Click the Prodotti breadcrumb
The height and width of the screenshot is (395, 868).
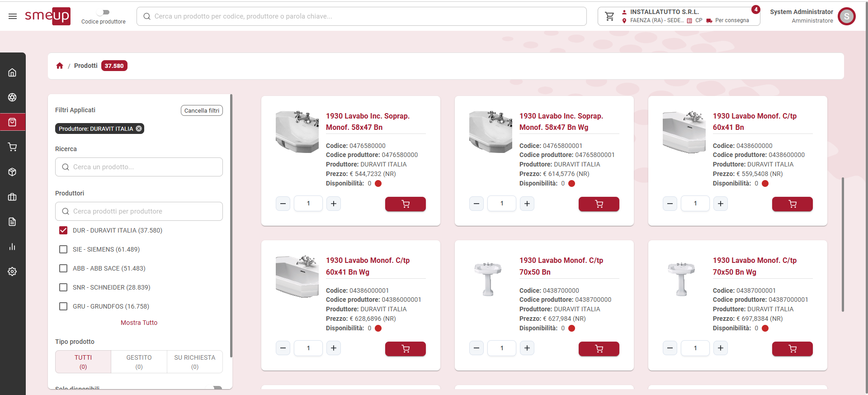[86, 66]
